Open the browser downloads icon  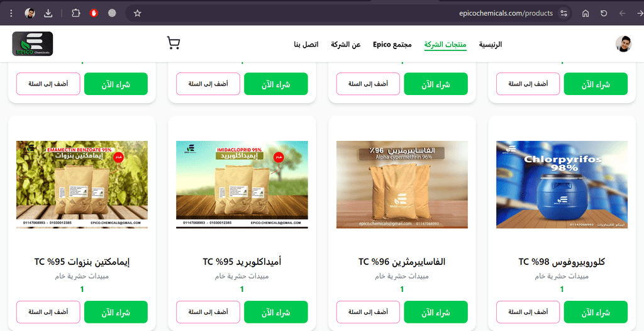point(48,13)
